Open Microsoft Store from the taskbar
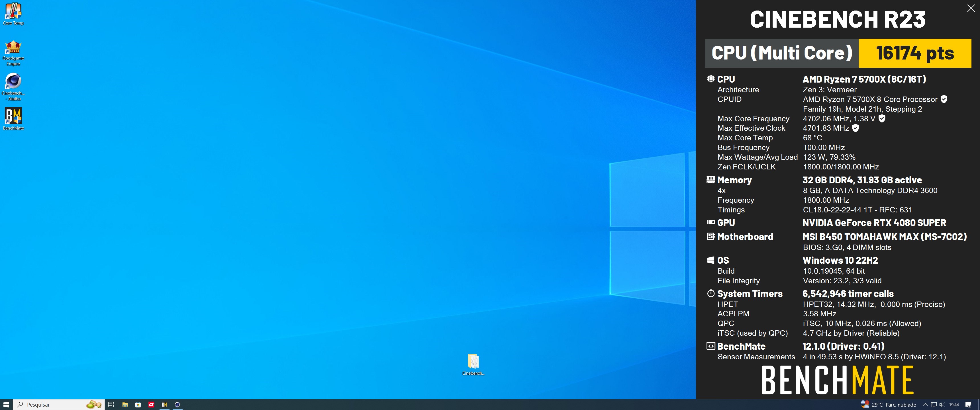Screen dimensions: 980x410 pos(138,405)
